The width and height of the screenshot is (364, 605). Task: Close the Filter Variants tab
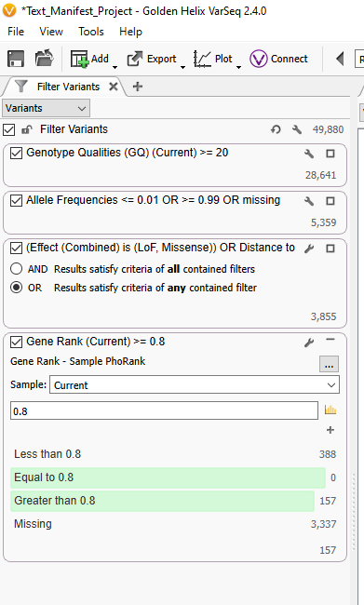[113, 87]
